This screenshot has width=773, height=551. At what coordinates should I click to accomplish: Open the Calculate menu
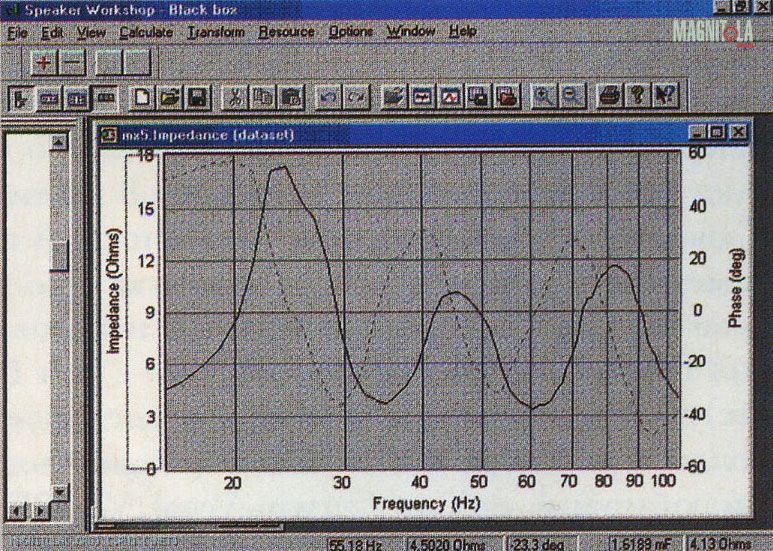(x=146, y=33)
